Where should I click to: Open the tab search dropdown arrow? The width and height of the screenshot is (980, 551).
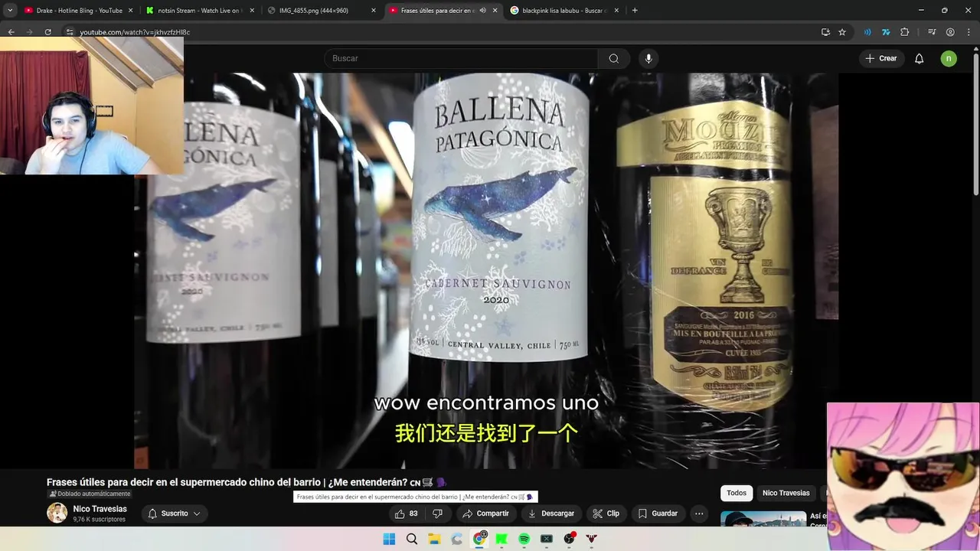(x=10, y=11)
